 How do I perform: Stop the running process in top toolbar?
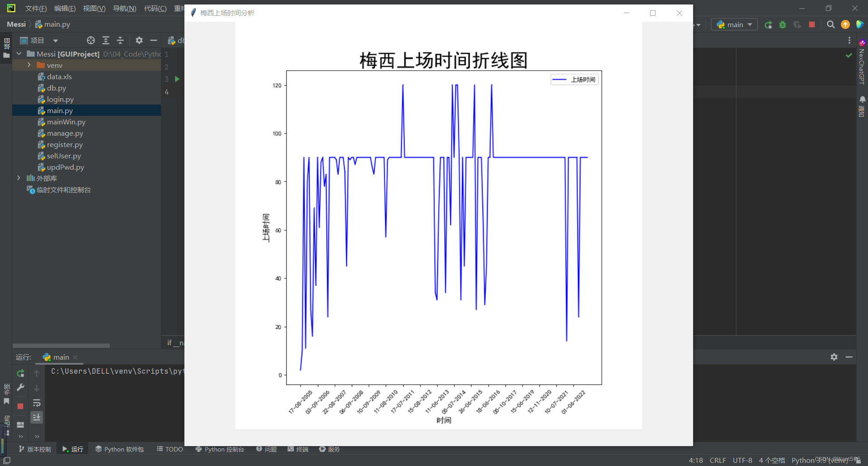point(812,24)
